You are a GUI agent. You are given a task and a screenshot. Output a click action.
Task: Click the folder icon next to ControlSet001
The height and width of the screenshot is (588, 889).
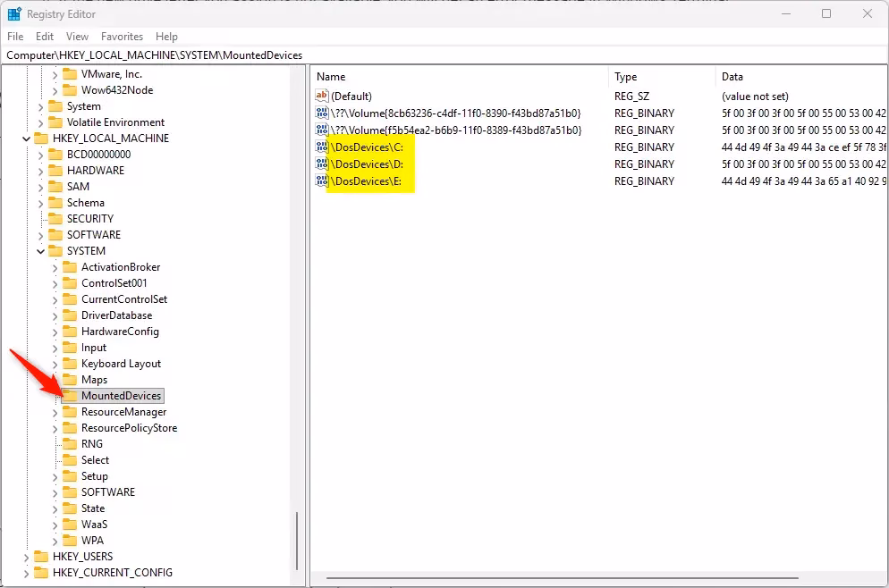tap(70, 283)
